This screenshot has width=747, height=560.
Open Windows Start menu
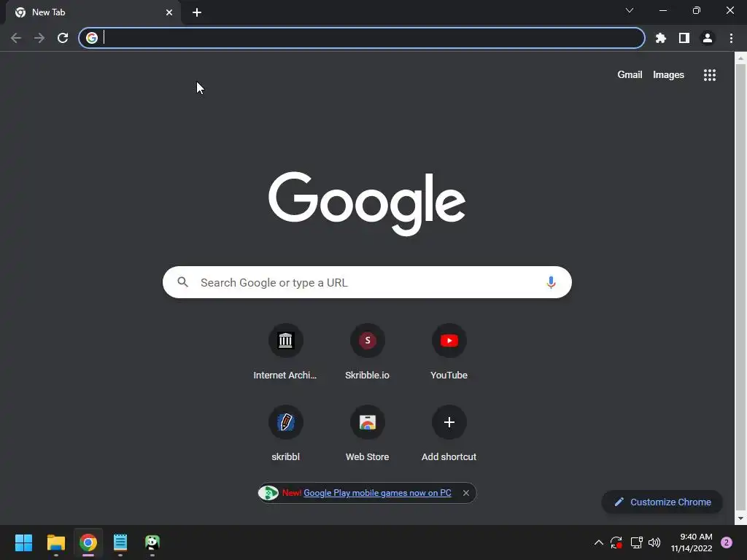[23, 542]
